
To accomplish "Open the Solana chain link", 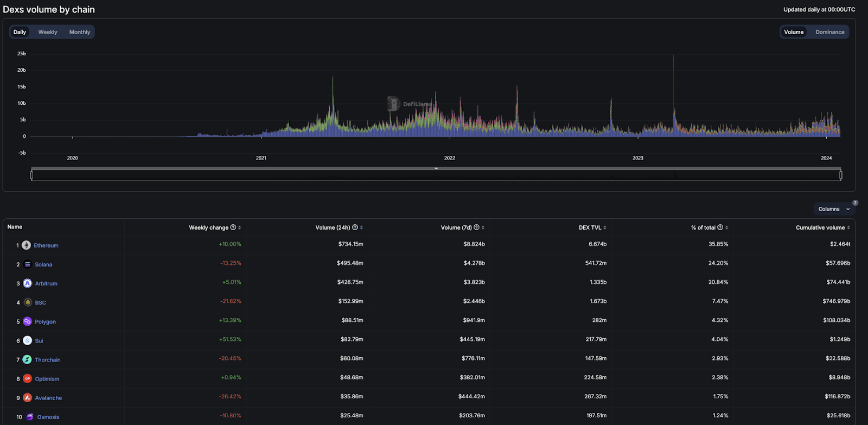I will [x=43, y=264].
